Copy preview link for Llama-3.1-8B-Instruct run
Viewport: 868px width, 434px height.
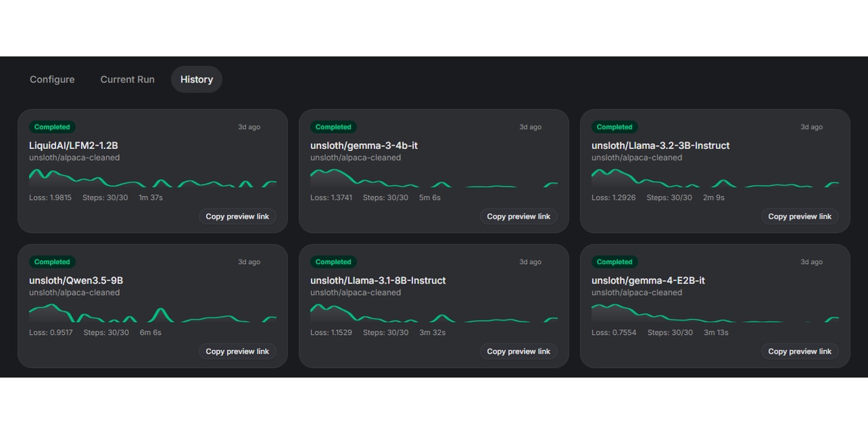click(519, 352)
